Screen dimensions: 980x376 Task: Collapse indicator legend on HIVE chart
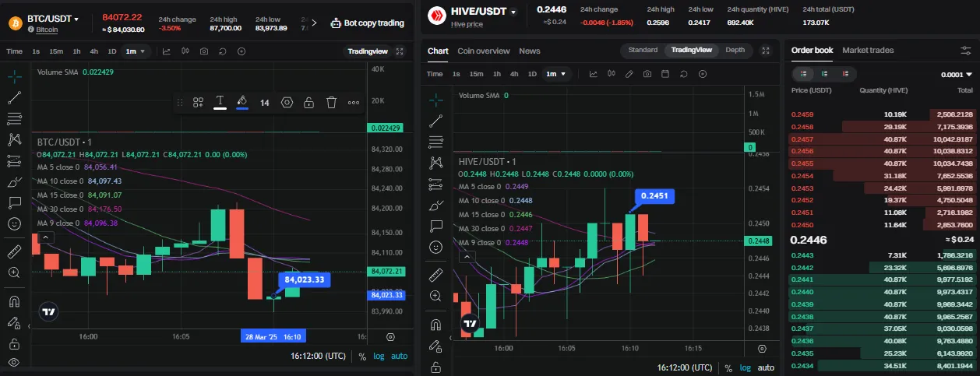pos(467,256)
